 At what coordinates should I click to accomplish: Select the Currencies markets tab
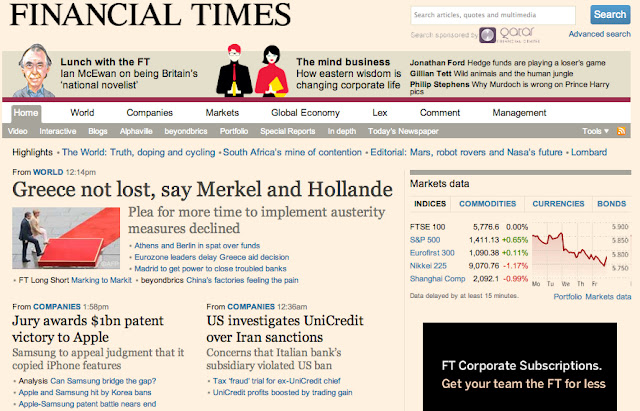[558, 204]
